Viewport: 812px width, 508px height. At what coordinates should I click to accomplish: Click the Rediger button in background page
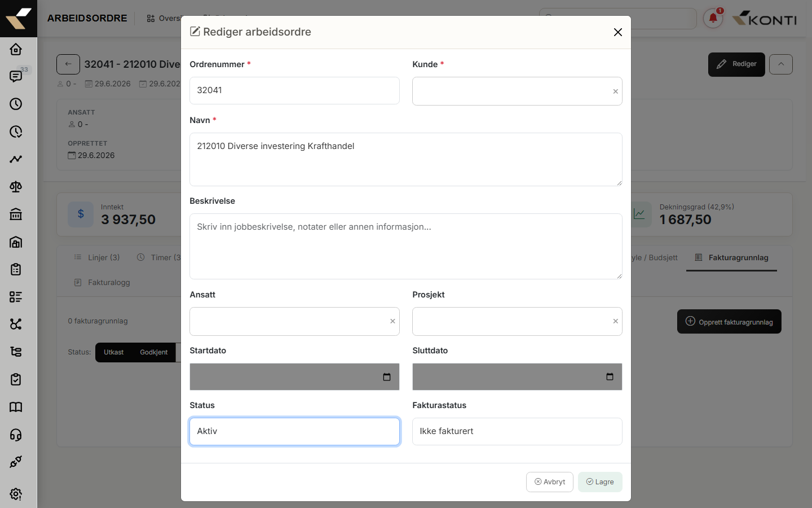(x=736, y=64)
